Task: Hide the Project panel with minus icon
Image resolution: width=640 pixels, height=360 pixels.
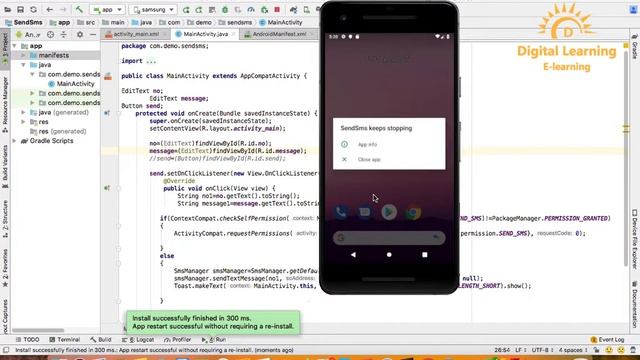Action: 93,35
